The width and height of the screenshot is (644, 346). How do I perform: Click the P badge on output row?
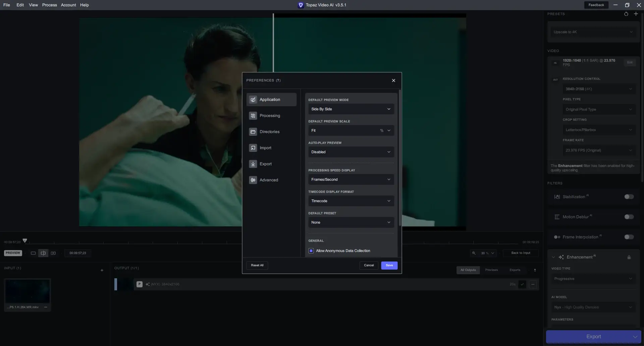140,284
